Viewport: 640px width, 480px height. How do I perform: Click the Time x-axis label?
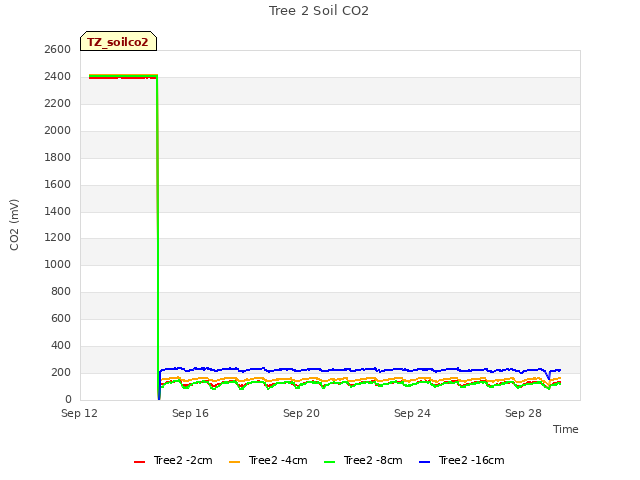pyautogui.click(x=565, y=429)
